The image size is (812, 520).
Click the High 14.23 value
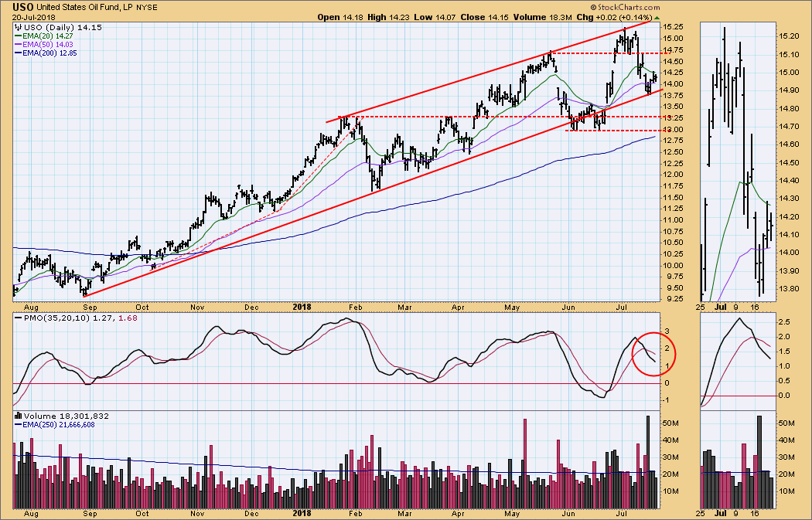click(x=388, y=17)
